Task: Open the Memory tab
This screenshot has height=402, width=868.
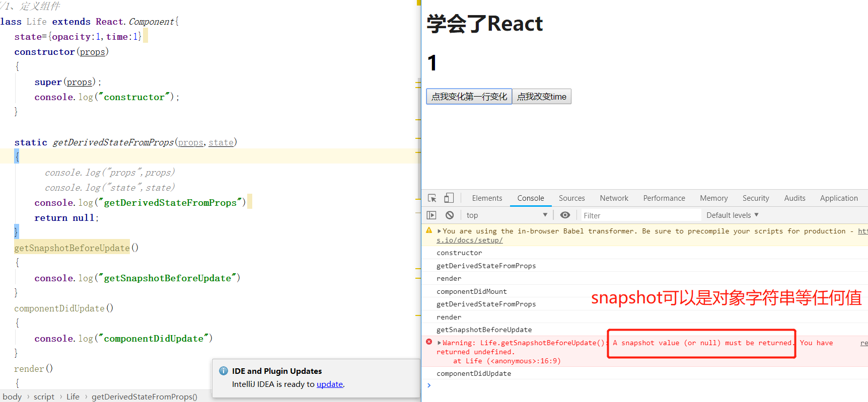Action: pos(714,198)
